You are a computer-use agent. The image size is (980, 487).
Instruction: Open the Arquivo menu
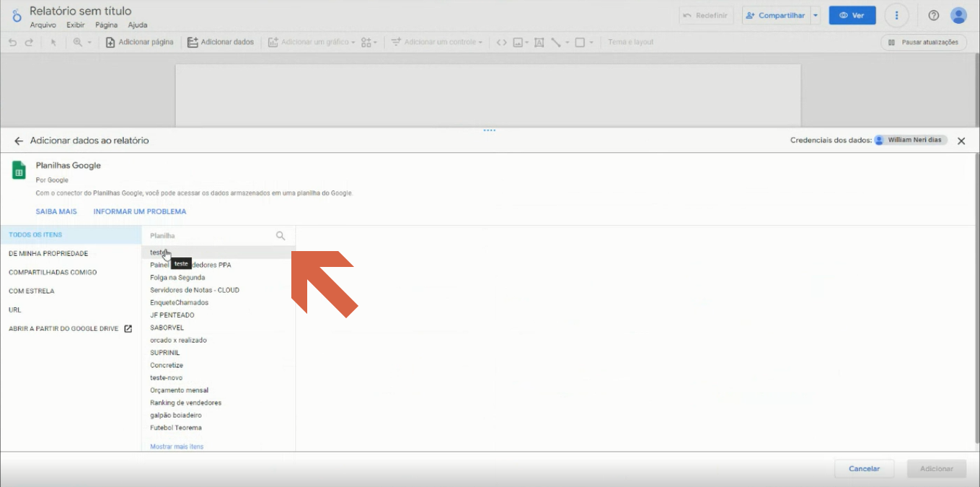(43, 25)
